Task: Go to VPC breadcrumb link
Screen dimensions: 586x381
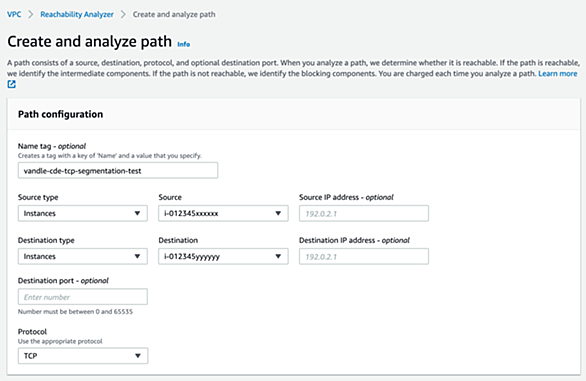Action: pyautogui.click(x=14, y=15)
